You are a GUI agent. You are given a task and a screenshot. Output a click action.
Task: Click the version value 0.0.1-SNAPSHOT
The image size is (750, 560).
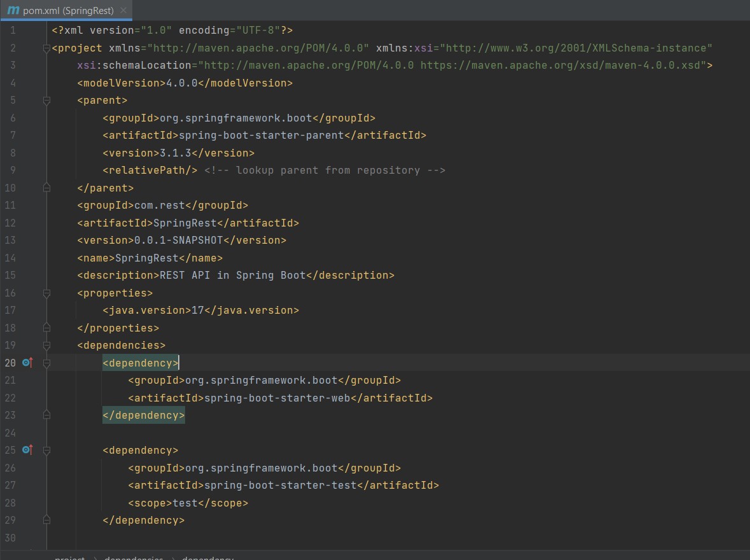point(179,241)
